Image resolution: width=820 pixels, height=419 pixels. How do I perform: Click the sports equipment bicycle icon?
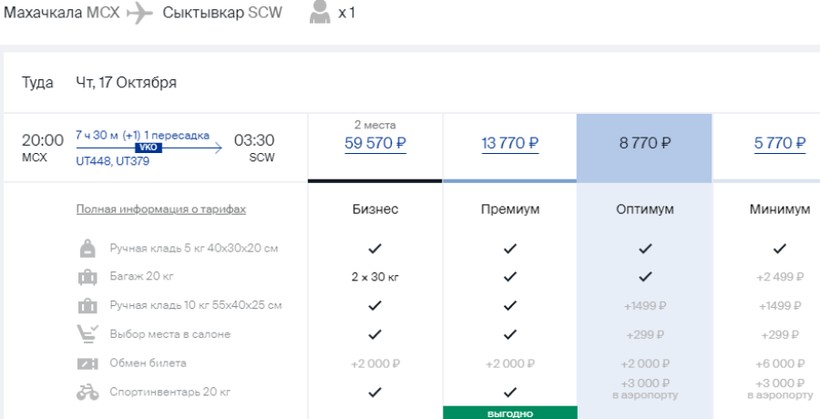88,392
